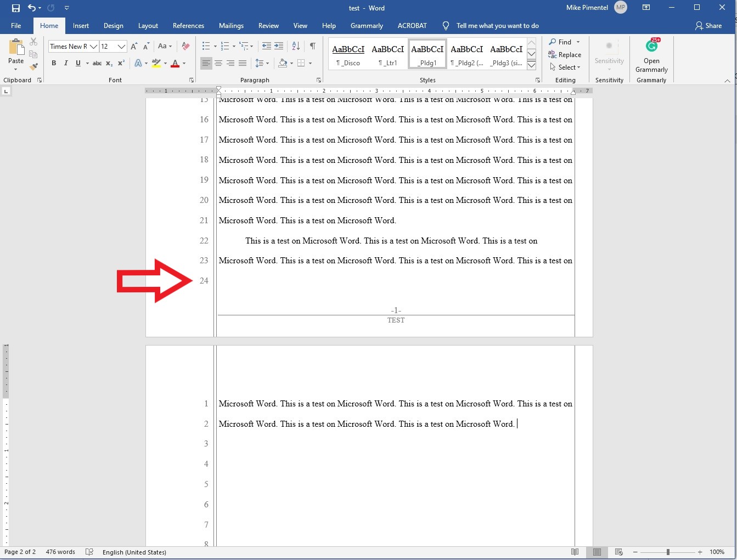Screen dimensions: 737x560
Task: Switch to Read Mode view
Action: pos(575,552)
